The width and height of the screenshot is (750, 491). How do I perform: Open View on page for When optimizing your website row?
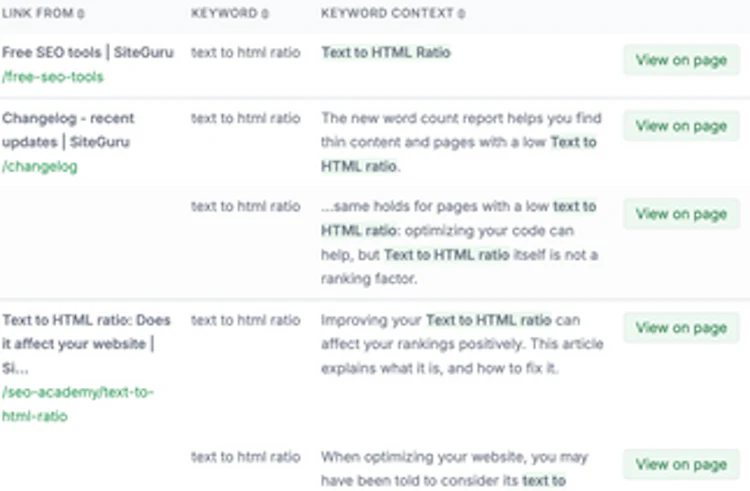(x=681, y=464)
